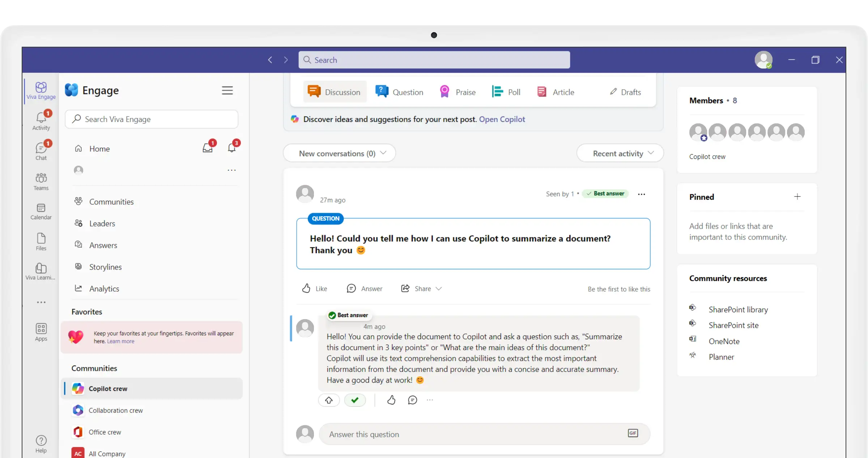This screenshot has height=458, width=868.
Task: Click the Answer this question field
Action: [485, 434]
